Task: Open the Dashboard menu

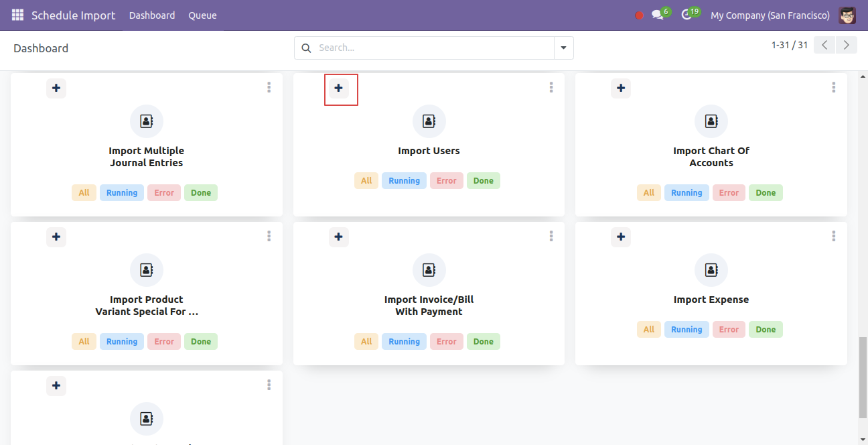Action: (x=152, y=15)
